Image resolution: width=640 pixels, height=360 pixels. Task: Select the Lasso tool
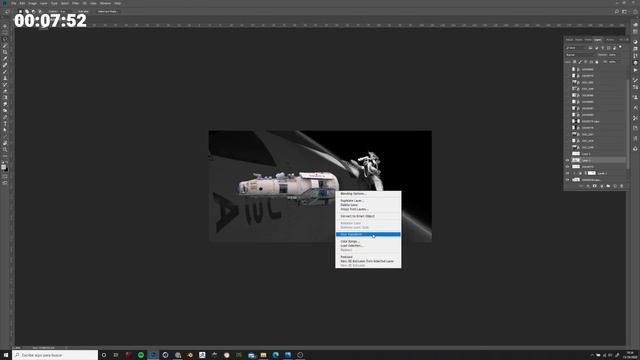5,39
